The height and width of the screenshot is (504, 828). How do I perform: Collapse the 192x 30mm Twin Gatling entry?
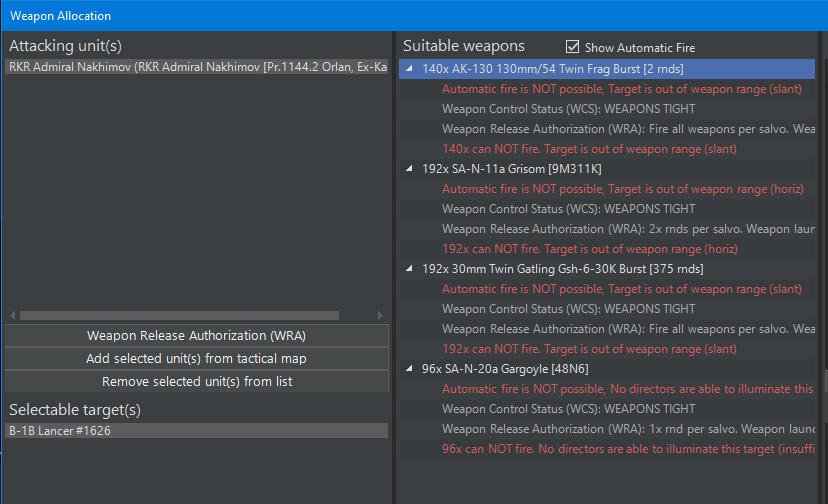[408, 269]
